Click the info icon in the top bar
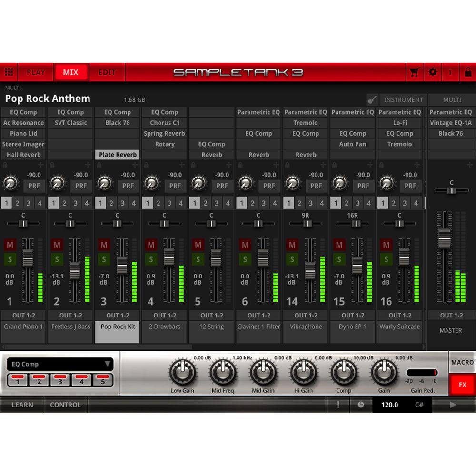This screenshot has height=476, width=476. [450, 72]
